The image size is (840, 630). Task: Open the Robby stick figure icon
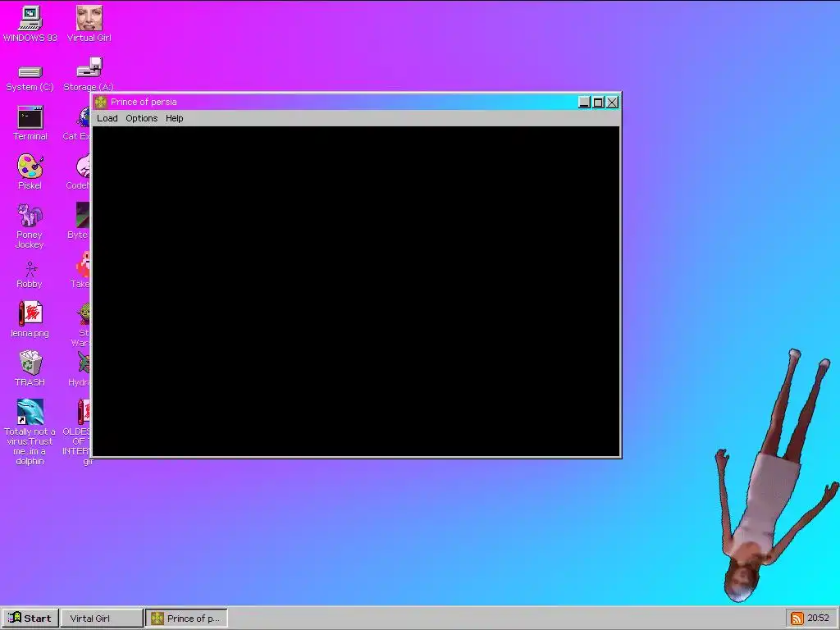[30, 275]
